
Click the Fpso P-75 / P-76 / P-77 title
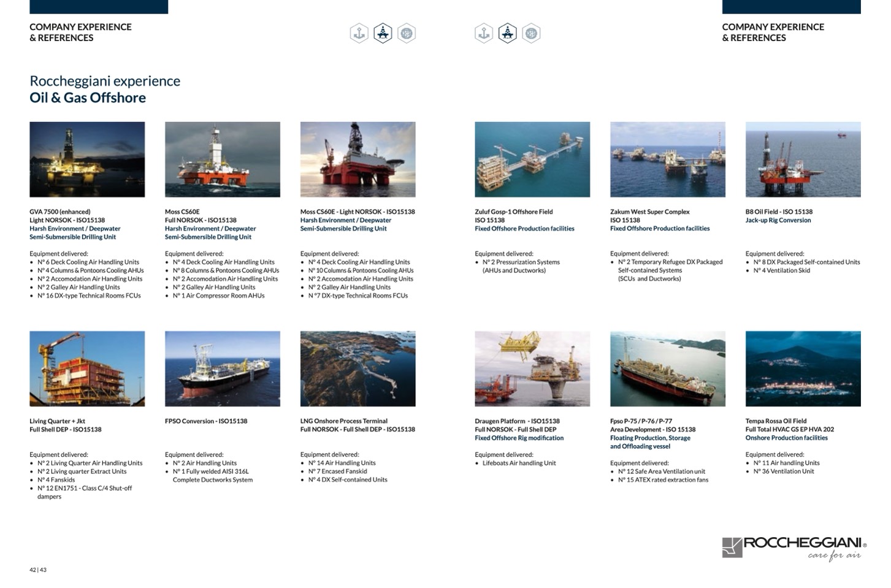641,421
